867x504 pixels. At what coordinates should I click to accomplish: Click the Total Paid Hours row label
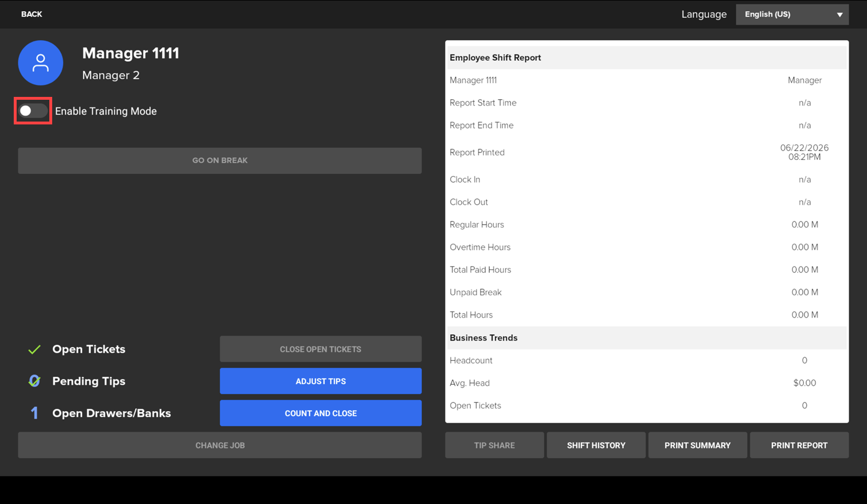pos(481,270)
